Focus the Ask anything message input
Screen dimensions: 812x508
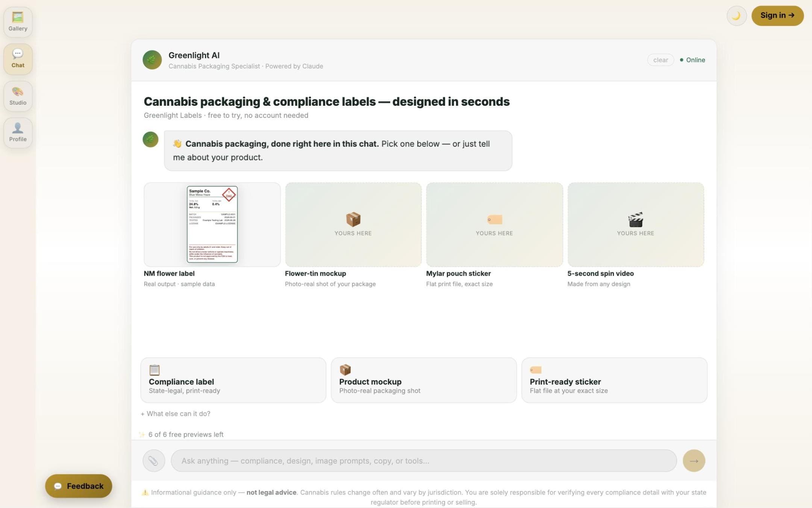[424, 461]
